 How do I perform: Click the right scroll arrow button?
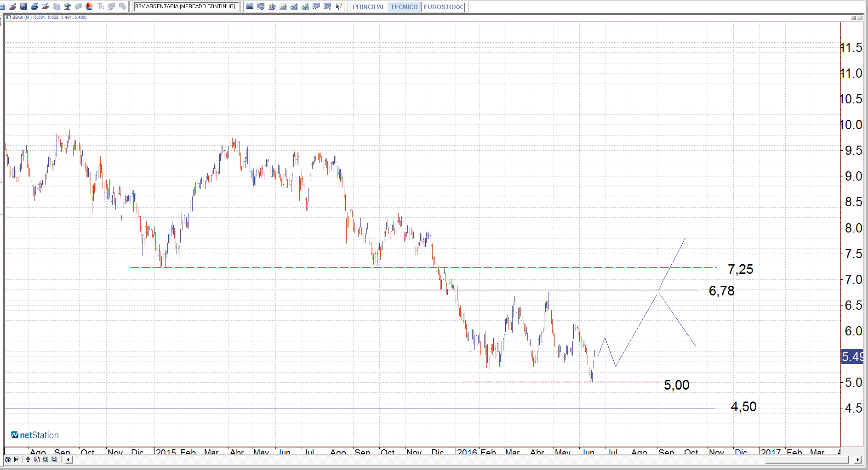(857, 459)
